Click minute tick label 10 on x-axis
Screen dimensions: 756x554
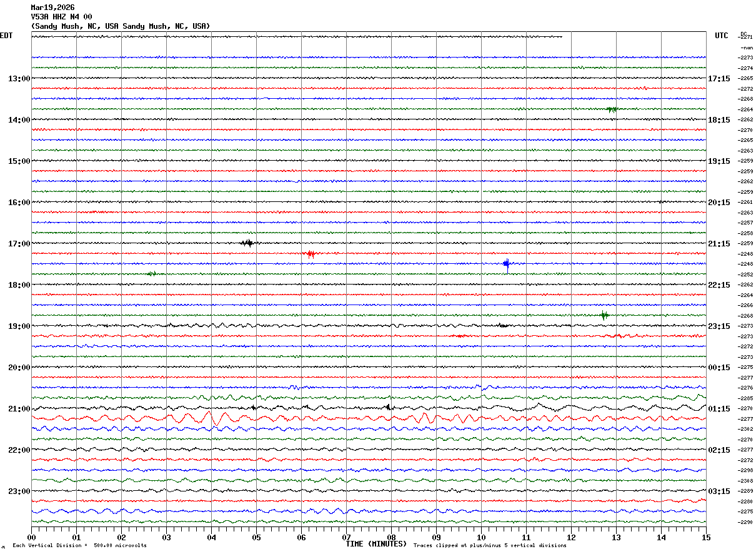coord(481,537)
